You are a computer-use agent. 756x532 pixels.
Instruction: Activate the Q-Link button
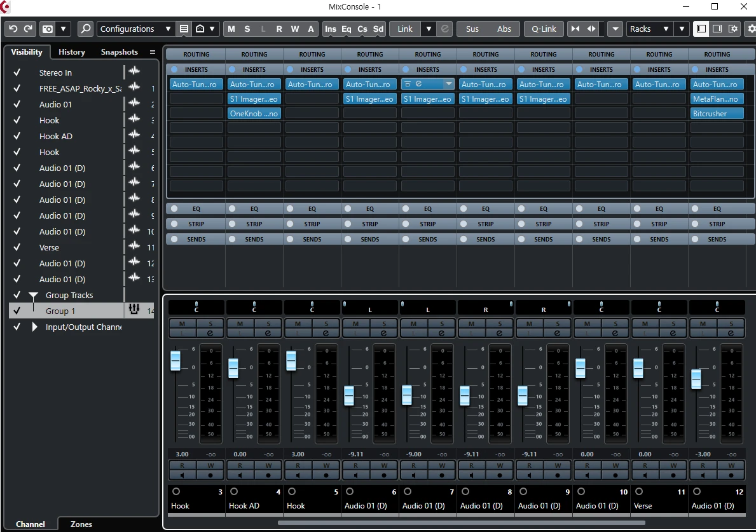point(544,29)
